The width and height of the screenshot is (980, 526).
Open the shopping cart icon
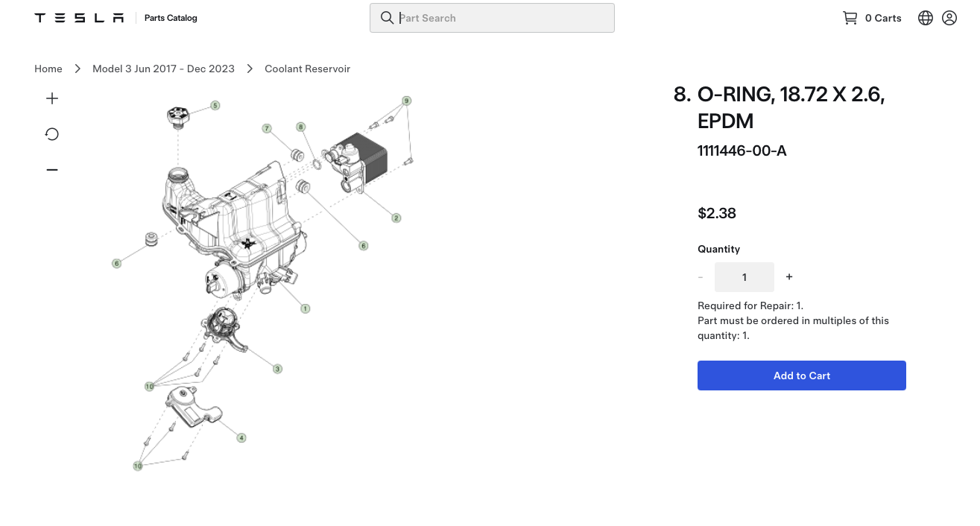(x=850, y=18)
